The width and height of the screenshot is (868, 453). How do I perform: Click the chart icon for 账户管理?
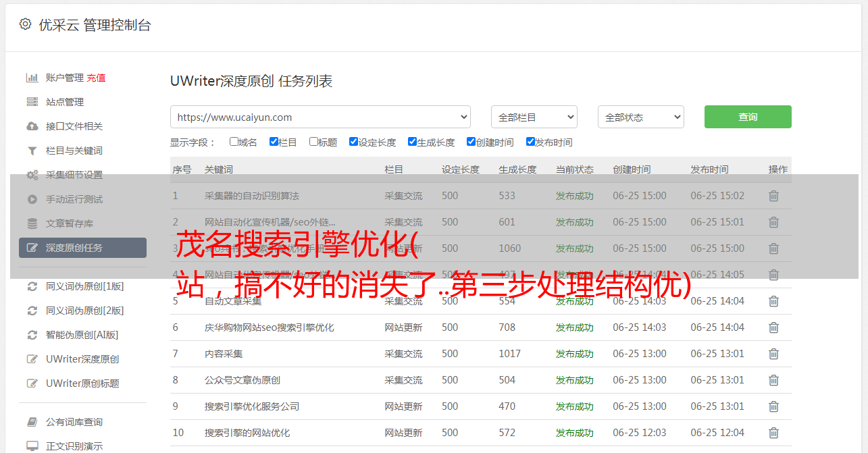[x=32, y=78]
